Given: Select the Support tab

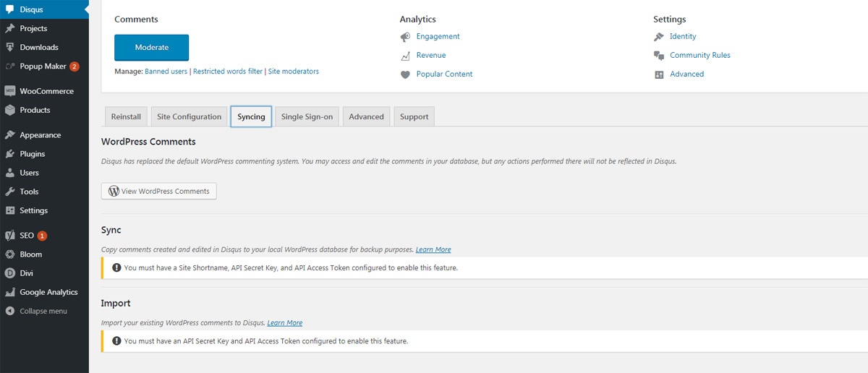Looking at the screenshot, I should [x=414, y=117].
